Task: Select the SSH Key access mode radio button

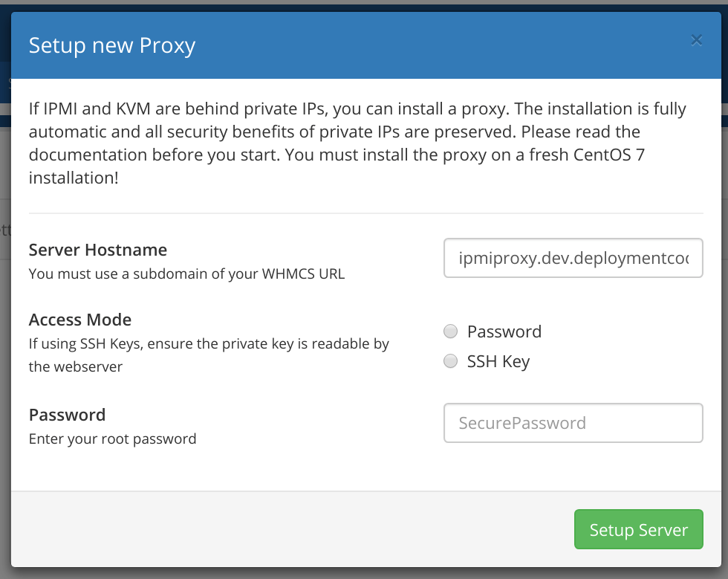Action: (x=450, y=361)
